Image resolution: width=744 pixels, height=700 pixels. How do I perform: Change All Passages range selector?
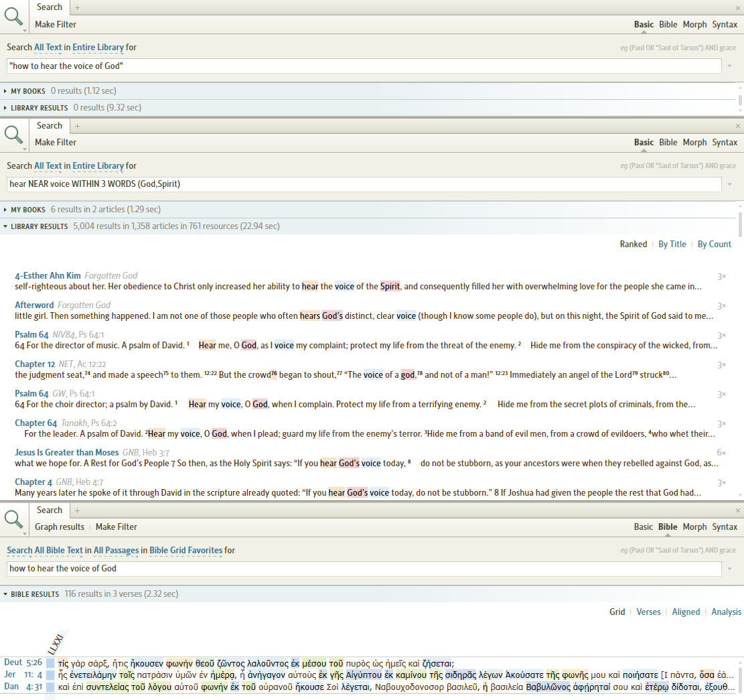click(117, 551)
